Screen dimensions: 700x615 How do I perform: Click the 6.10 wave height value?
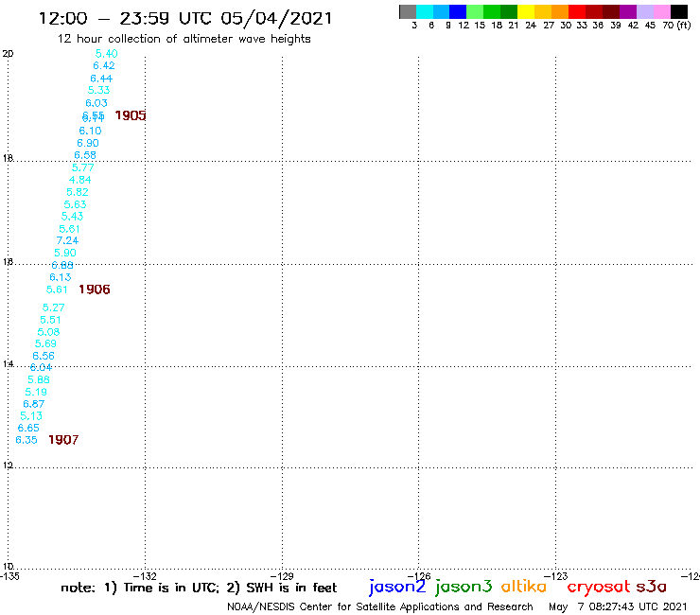(x=90, y=131)
